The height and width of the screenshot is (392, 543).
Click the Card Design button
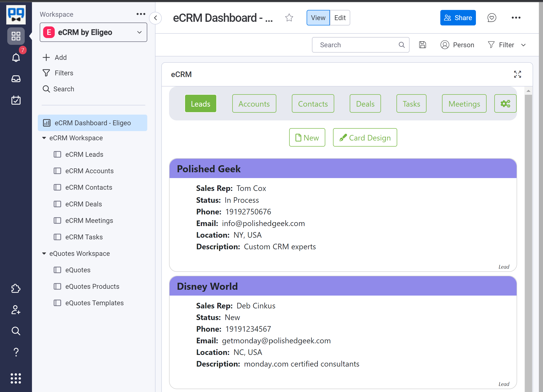tap(365, 138)
